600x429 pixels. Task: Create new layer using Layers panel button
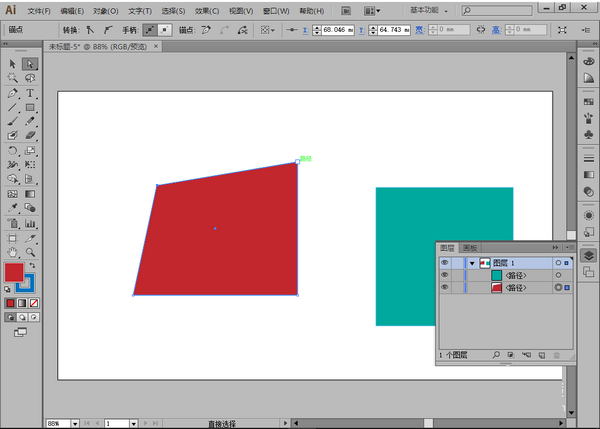[540, 355]
